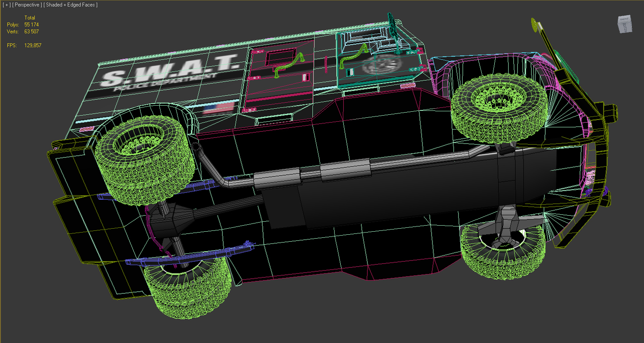Open the [+] viewport general menu
Screen dimensions: 644x343
pyautogui.click(x=7, y=5)
